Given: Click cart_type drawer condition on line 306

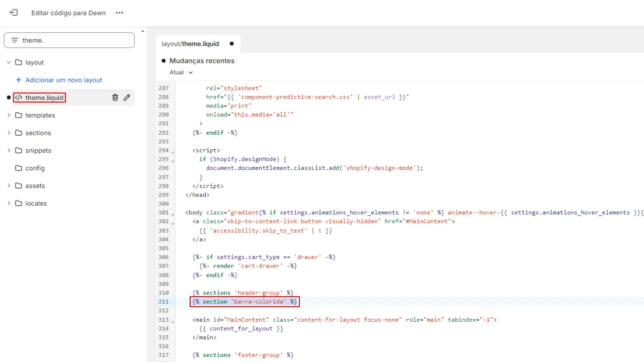Looking at the screenshot, I should [264, 257].
